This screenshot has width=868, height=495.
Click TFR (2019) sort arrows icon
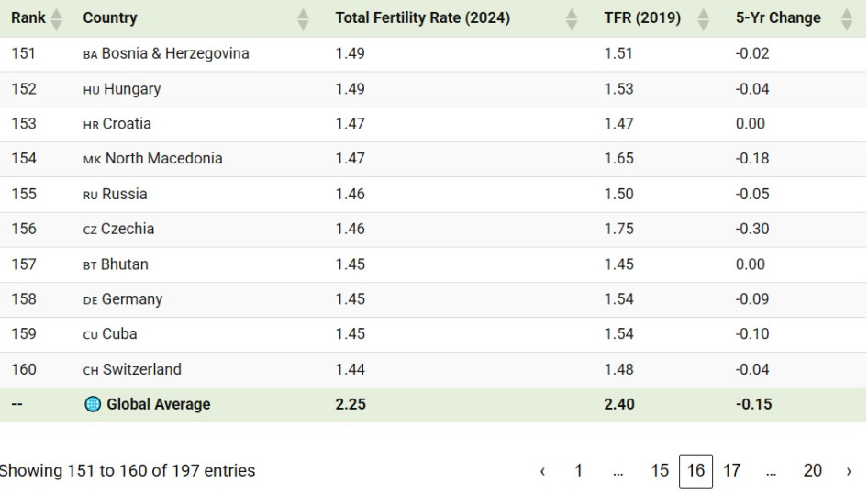[704, 18]
